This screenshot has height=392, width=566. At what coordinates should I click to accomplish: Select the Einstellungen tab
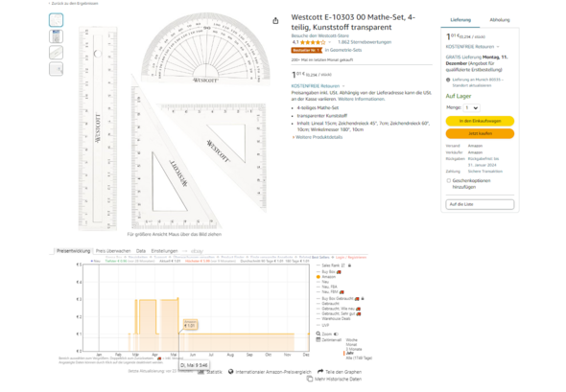tap(164, 251)
